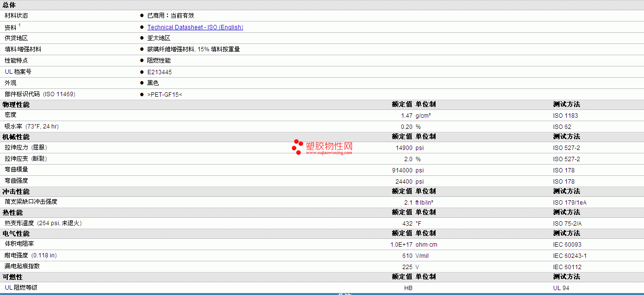The width and height of the screenshot is (644, 295).
Task: Select the value 亚太地区
Action: coord(159,38)
